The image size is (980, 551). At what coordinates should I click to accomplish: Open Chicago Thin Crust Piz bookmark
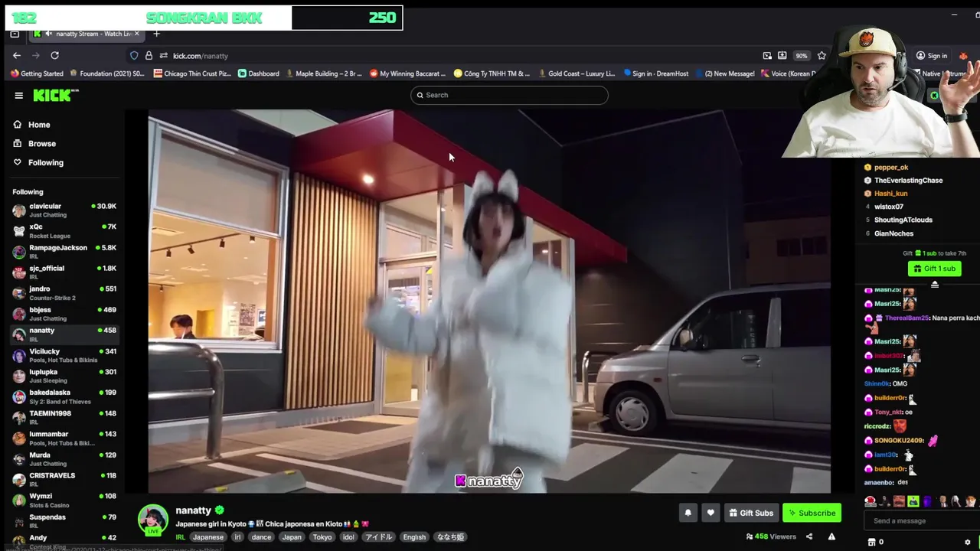click(192, 73)
